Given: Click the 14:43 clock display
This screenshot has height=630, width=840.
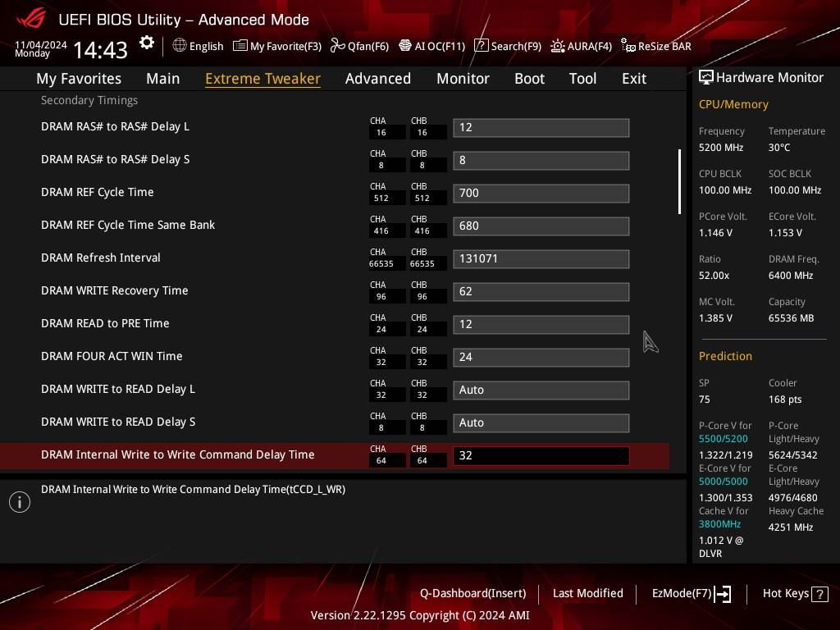Looking at the screenshot, I should point(100,50).
